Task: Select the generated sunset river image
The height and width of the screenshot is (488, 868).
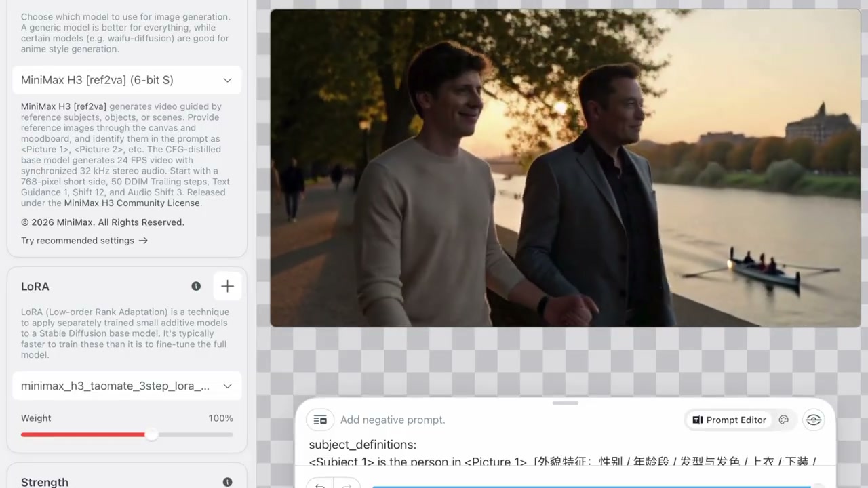Action: click(x=565, y=168)
